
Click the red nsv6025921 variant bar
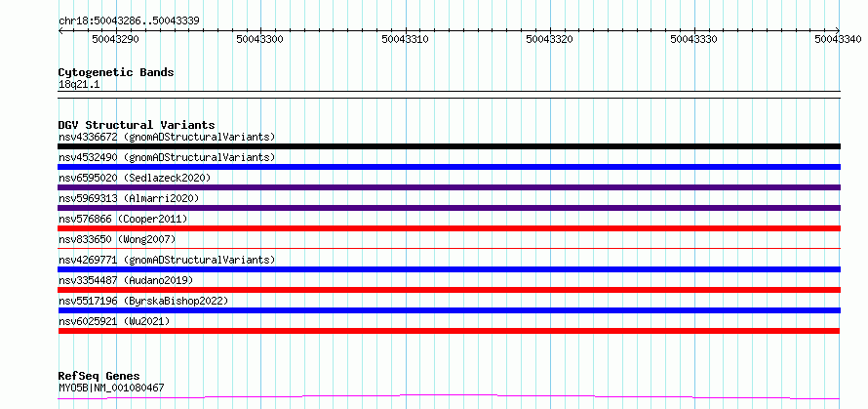click(x=449, y=331)
